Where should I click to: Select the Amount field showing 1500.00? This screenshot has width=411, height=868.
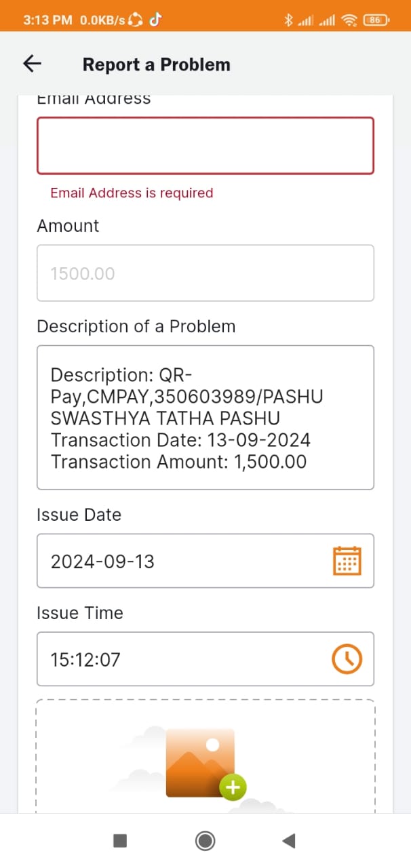(x=206, y=273)
